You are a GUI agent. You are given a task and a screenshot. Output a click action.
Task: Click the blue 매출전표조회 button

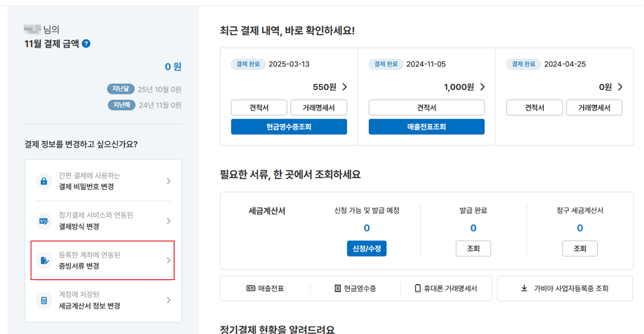pyautogui.click(x=427, y=126)
